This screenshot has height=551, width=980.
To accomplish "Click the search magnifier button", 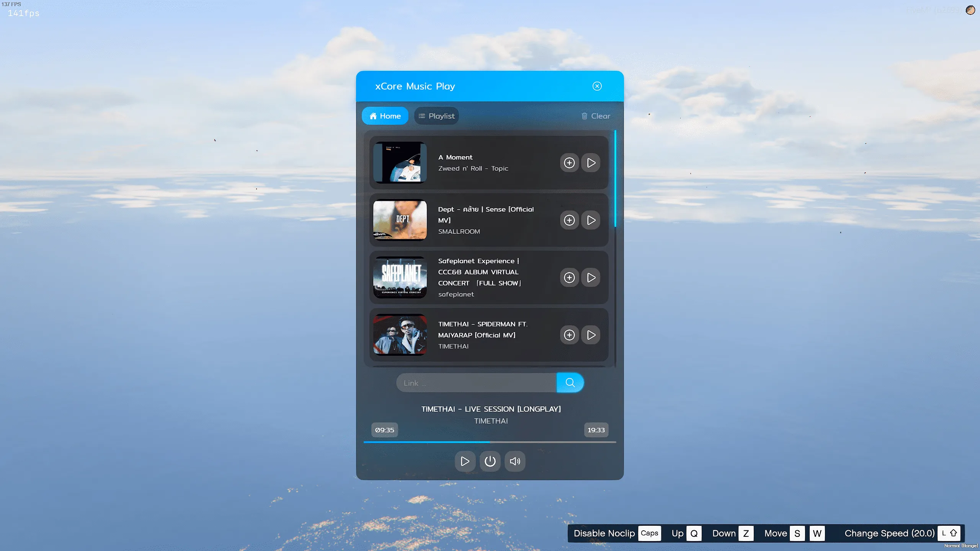I will point(570,383).
